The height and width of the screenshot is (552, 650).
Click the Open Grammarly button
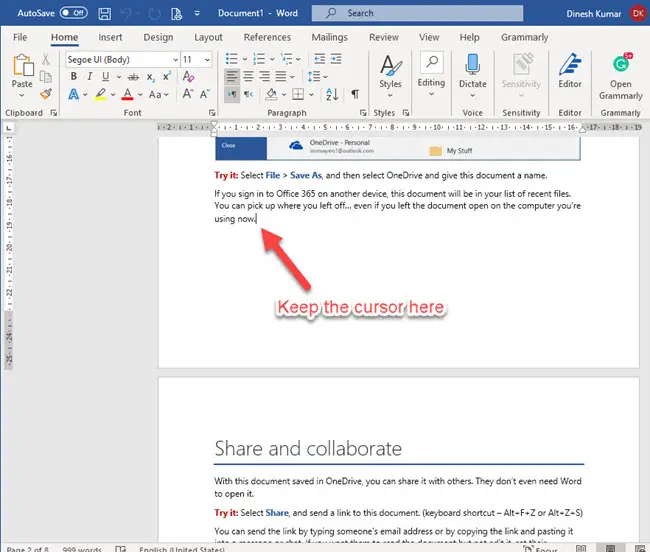click(x=621, y=77)
